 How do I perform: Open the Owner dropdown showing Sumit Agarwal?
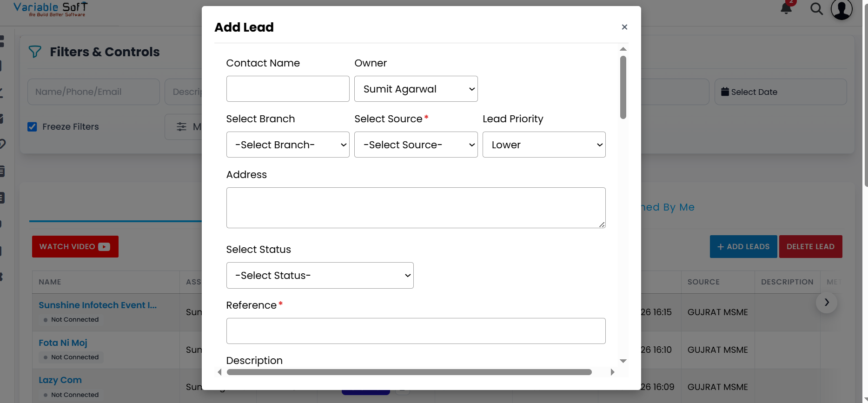click(x=416, y=89)
